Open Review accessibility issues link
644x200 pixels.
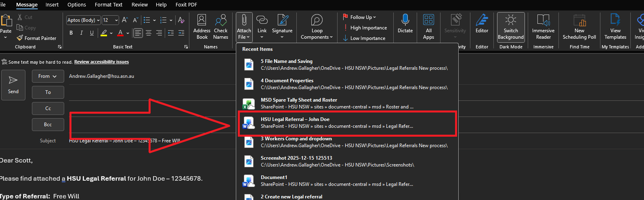point(101,62)
